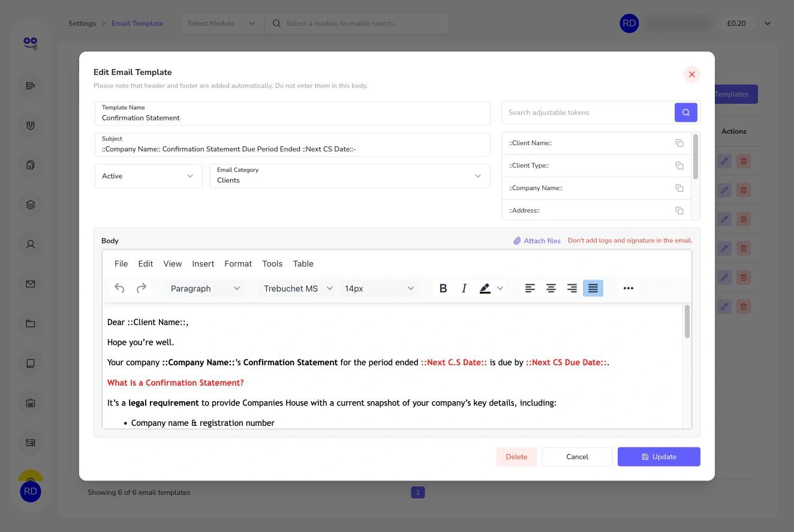This screenshot has height=532, width=794.
Task: Open the Table menu in editor
Action: 303,264
